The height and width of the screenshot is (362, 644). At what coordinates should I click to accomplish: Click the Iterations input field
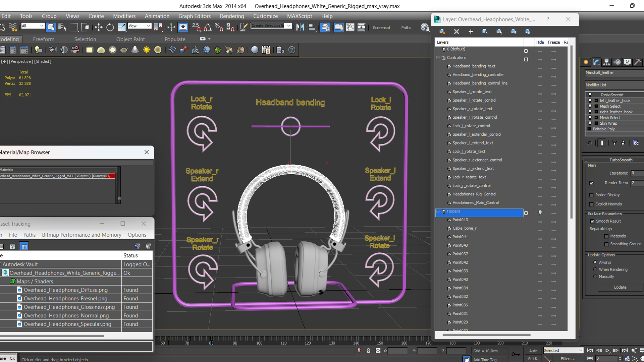[x=637, y=173]
